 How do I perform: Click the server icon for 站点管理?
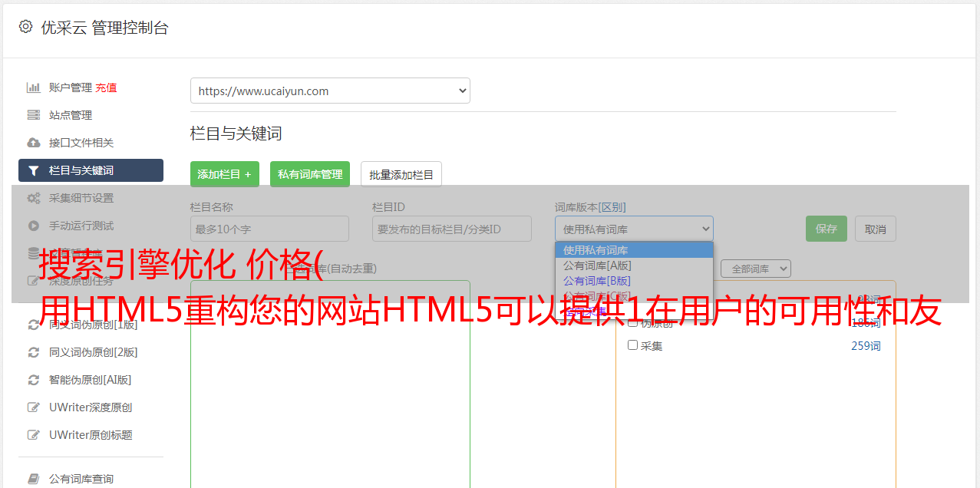34,115
